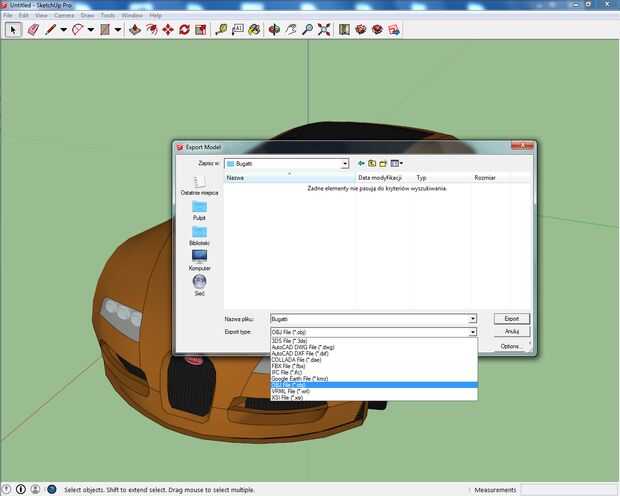620x496 pixels.
Task: Choose AutoCAD DWG File export type
Action: click(x=374, y=347)
